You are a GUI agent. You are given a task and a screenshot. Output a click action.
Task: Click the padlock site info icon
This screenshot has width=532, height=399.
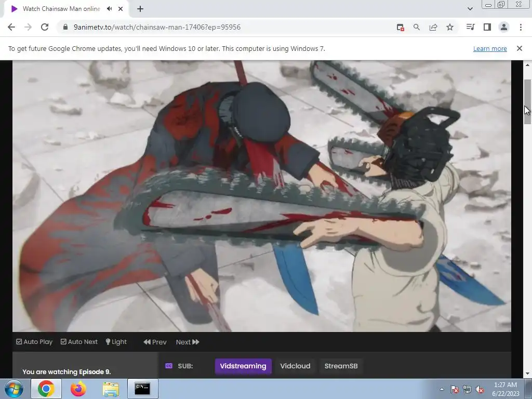click(65, 27)
